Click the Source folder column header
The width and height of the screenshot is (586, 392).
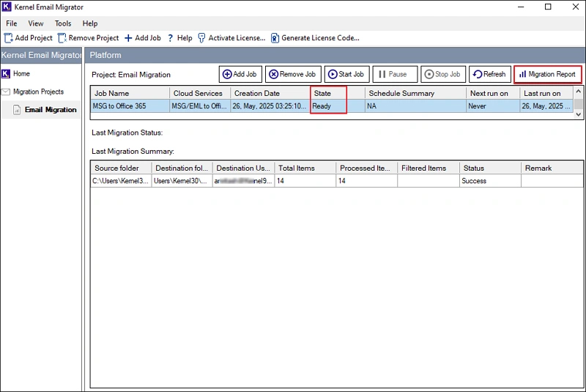click(121, 169)
